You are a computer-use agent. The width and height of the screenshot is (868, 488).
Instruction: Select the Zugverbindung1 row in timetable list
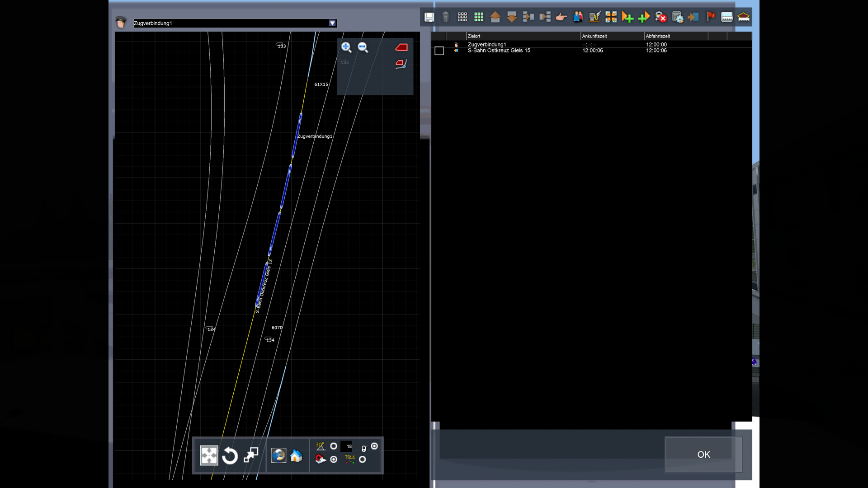point(591,44)
